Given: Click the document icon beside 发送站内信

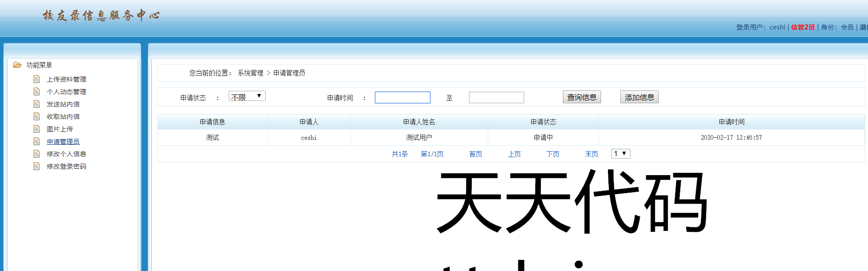Looking at the screenshot, I should point(37,104).
